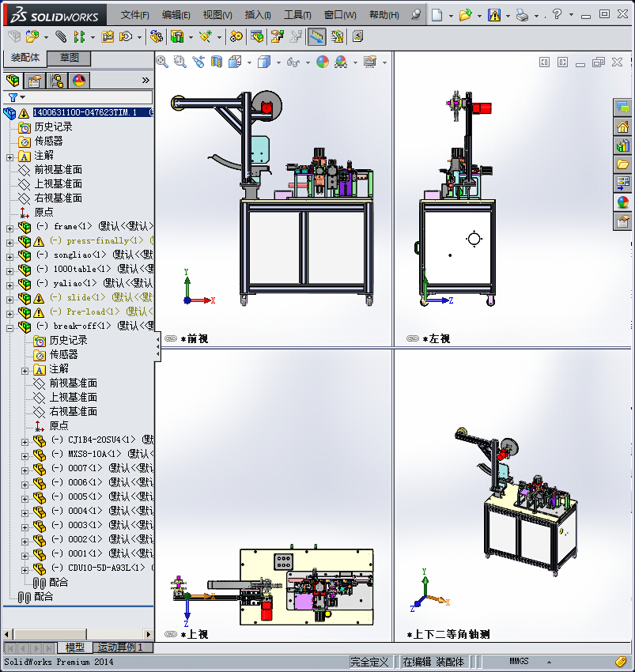Click the New document icon
This screenshot has height=672, width=635.
(437, 16)
